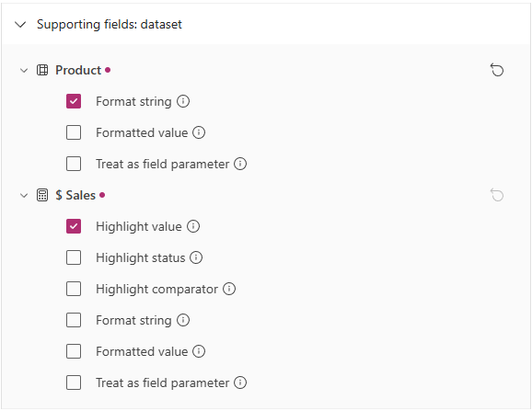The image size is (532, 411).
Task: Enable Formatted value for Product
Action: coord(74,132)
